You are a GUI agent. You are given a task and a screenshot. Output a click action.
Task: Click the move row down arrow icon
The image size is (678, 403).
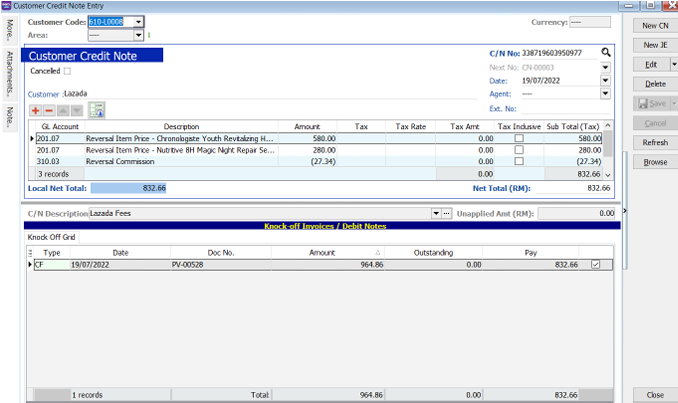[x=78, y=109]
